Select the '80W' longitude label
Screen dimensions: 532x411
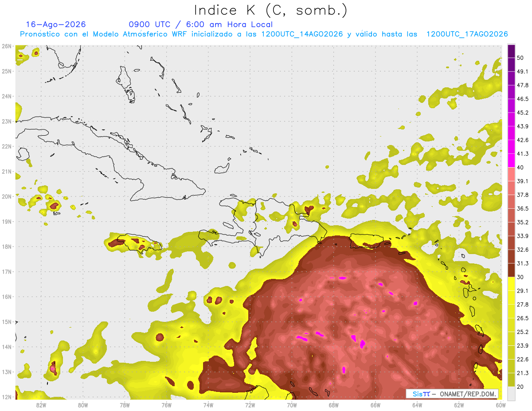pyautogui.click(x=83, y=405)
